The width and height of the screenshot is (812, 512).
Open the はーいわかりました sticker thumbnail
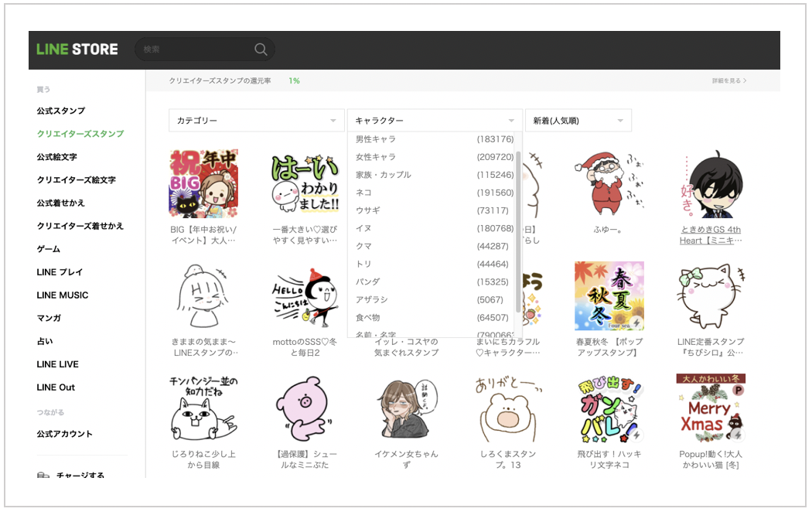(305, 184)
